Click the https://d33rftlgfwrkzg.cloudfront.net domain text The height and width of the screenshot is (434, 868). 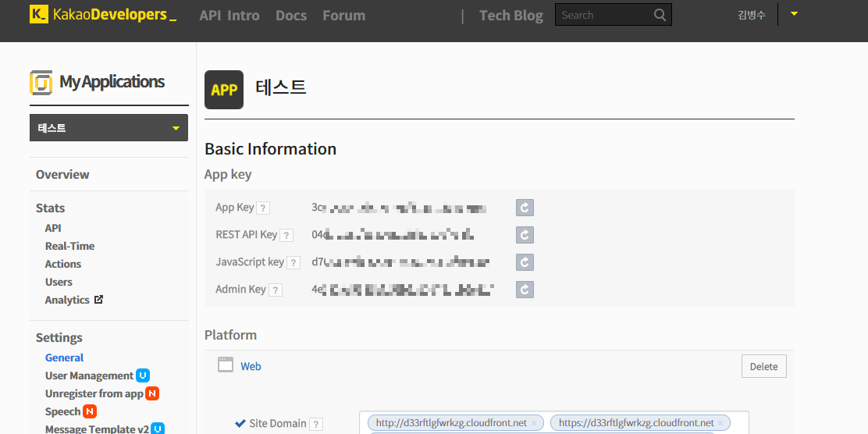coord(637,423)
